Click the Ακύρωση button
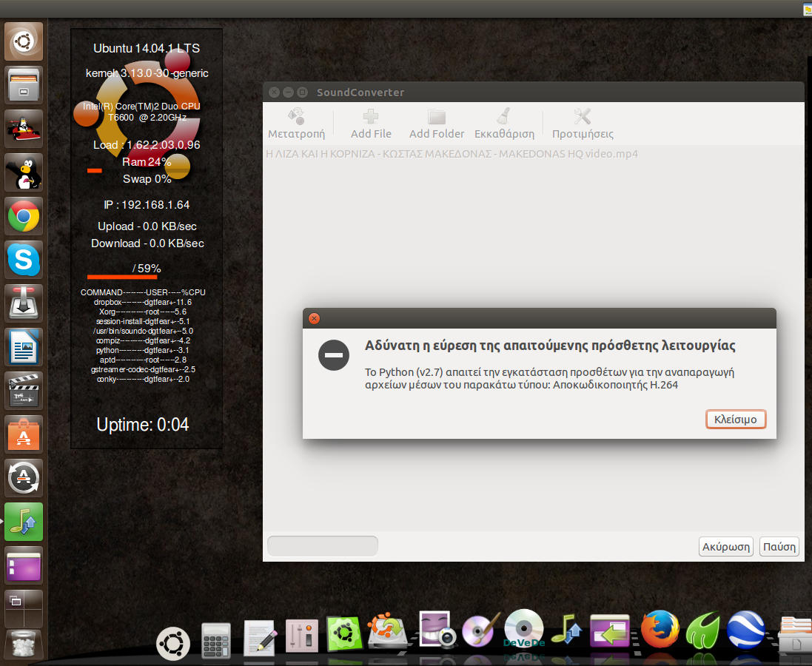The height and width of the screenshot is (666, 812). (x=725, y=547)
